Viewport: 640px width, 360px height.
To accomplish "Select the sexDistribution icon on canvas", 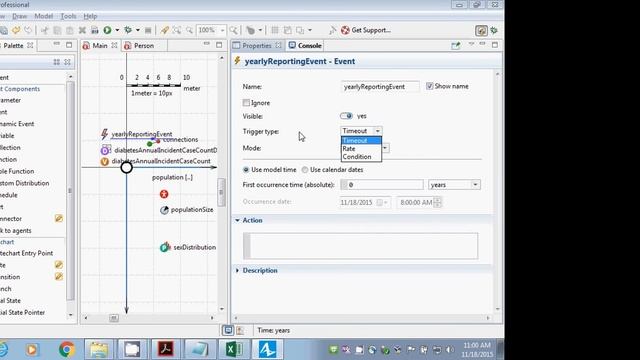I will [x=164, y=247].
